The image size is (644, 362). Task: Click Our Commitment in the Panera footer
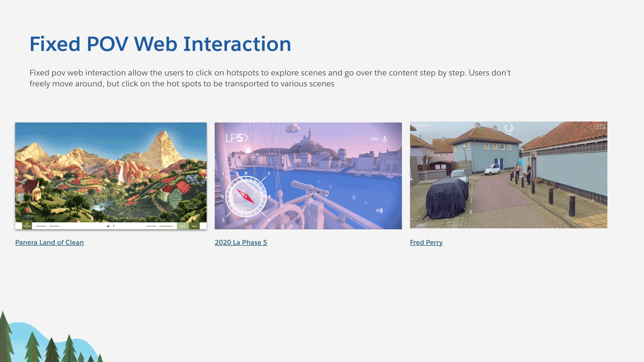pos(166,226)
